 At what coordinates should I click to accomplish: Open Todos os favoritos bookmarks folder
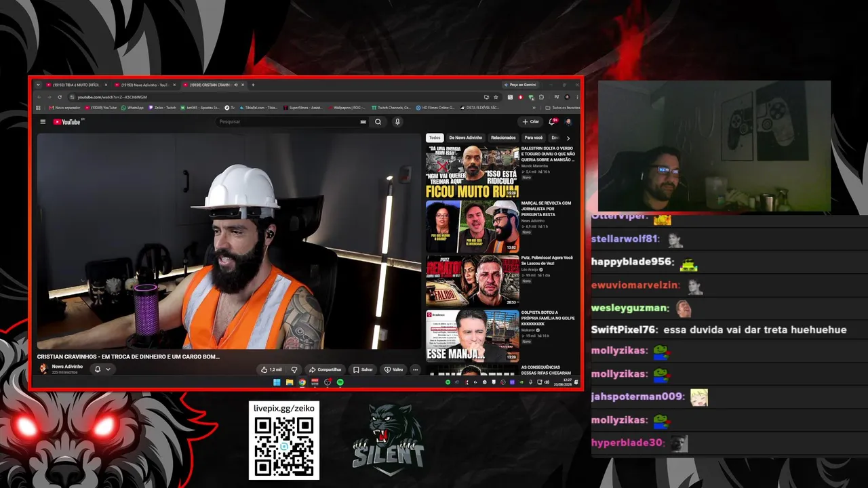pos(563,107)
